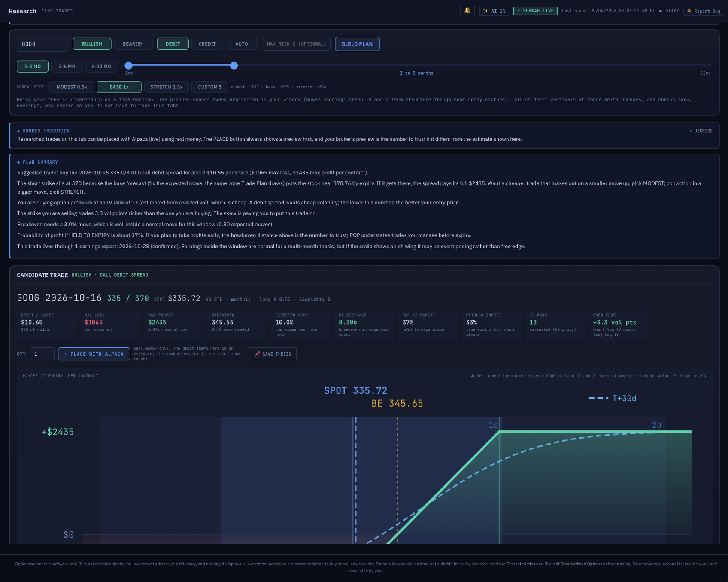Select CUSTOM $ spread width
This screenshot has height=582, width=728.
point(209,87)
